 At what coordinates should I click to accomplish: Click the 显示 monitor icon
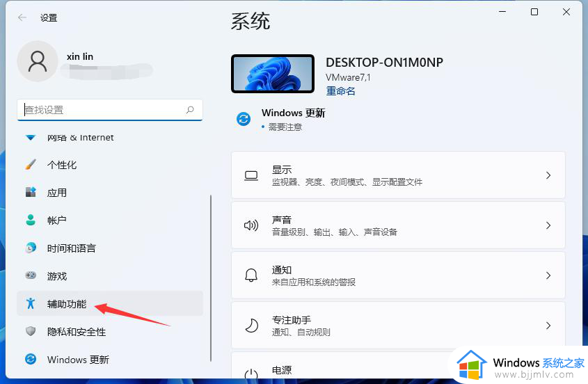pos(251,175)
